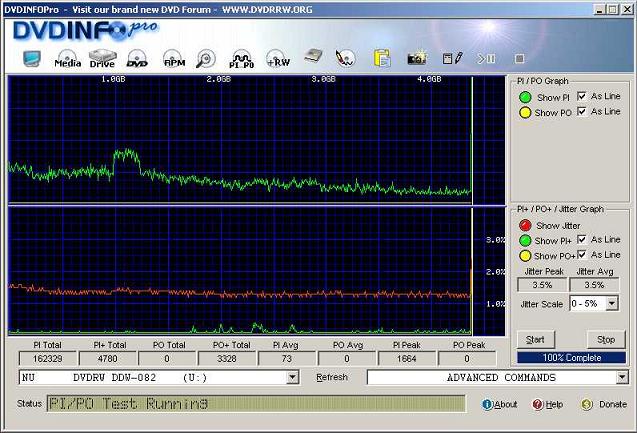Toggle the green Show PI indicator
This screenshot has width=637, height=433.
pos(525,97)
